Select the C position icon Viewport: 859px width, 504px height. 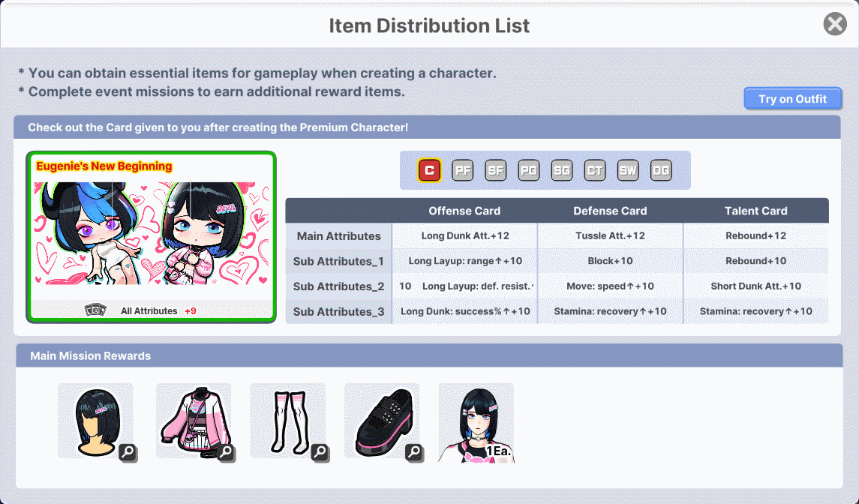(429, 170)
